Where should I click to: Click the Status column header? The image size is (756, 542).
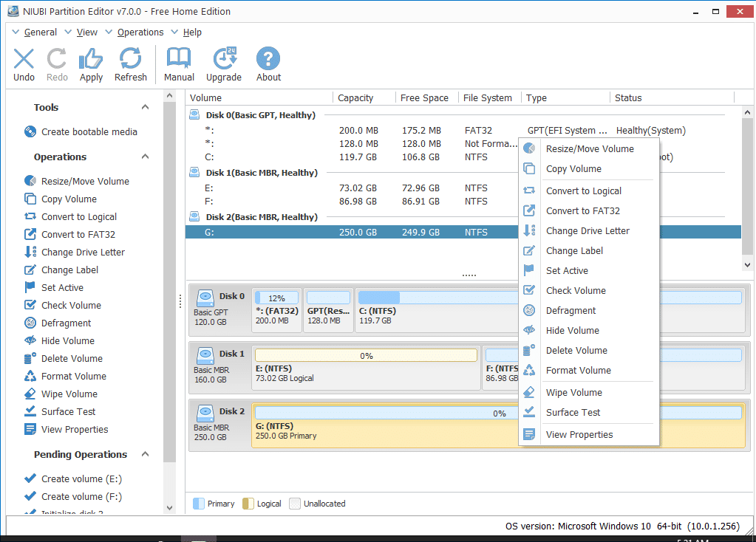pos(671,97)
